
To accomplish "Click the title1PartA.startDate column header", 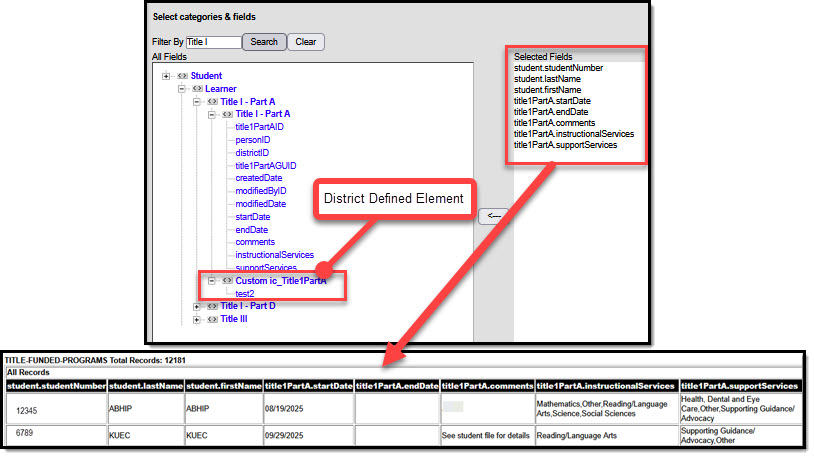I will click(309, 386).
